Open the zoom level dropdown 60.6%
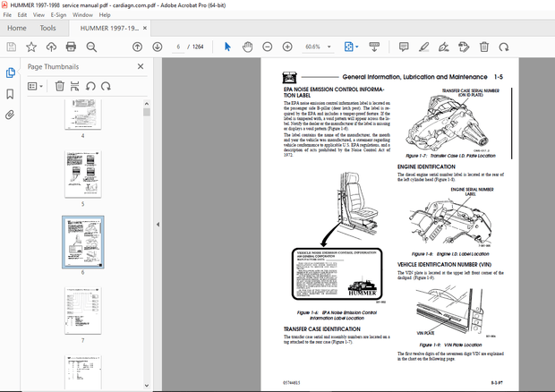Viewport: 555px width, 392px height. pyautogui.click(x=318, y=47)
